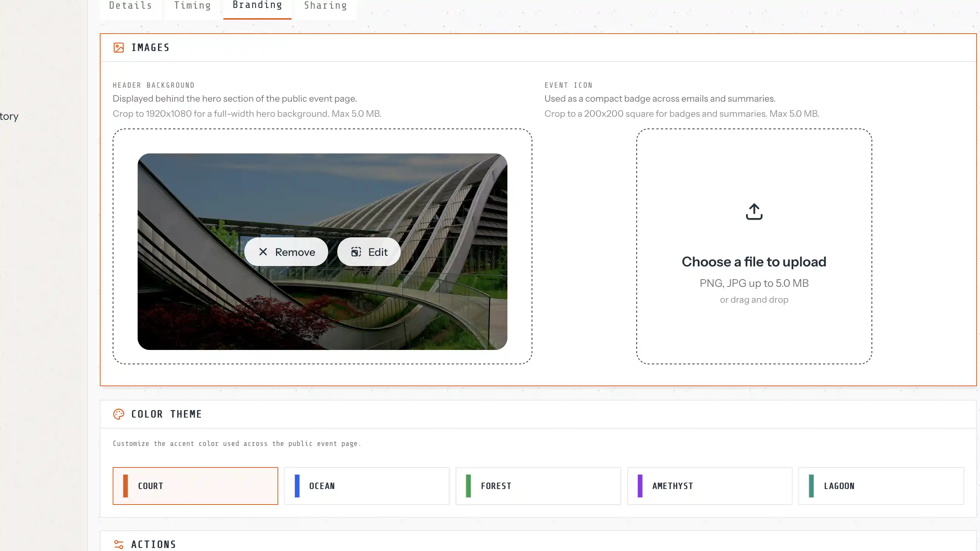Click the Color Theme palette icon

tap(118, 414)
